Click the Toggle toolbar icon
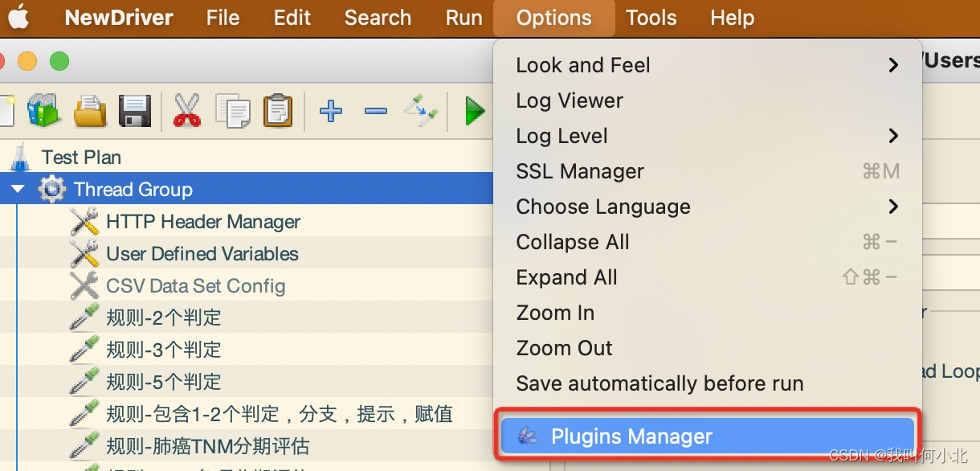980x471 pixels. click(421, 111)
